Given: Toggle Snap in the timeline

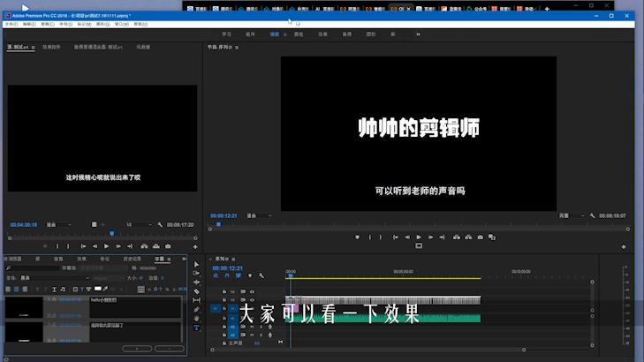Looking at the screenshot, I should coord(227,275).
